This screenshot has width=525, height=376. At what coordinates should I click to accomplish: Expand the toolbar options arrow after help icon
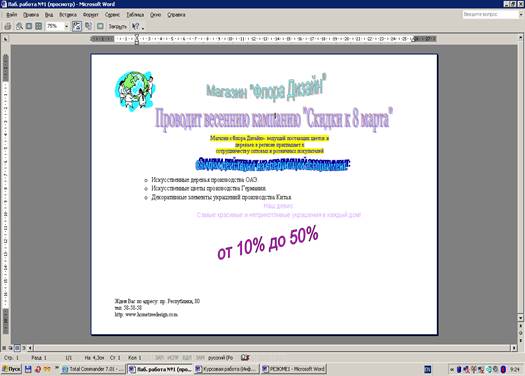point(143,28)
